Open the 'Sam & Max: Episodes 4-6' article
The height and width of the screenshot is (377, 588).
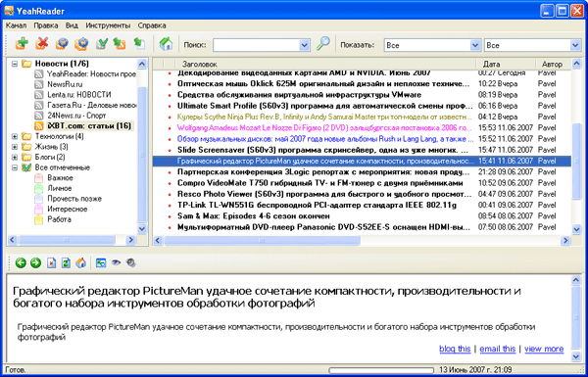pos(362,216)
